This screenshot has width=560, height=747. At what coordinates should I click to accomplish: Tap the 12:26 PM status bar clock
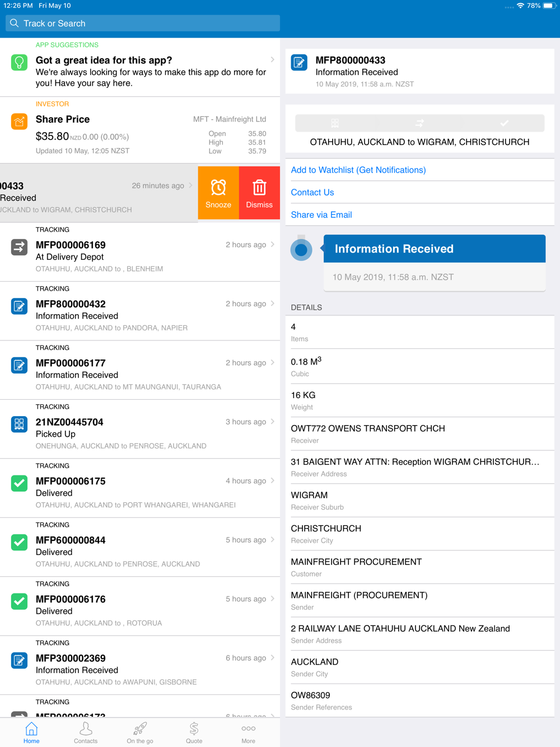(x=18, y=6)
